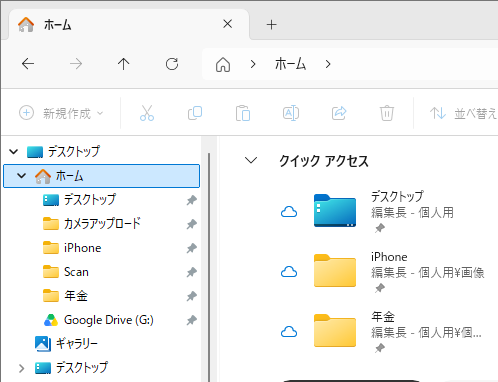
Task: Click the Rename icon in toolbar
Action: tap(291, 113)
